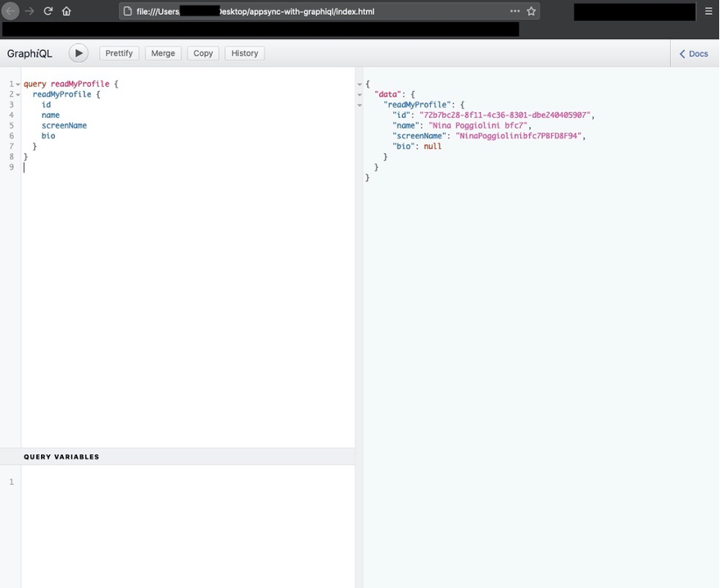Bookmark this page with the star icon
Image resolution: width=720 pixels, height=588 pixels.
click(x=531, y=11)
